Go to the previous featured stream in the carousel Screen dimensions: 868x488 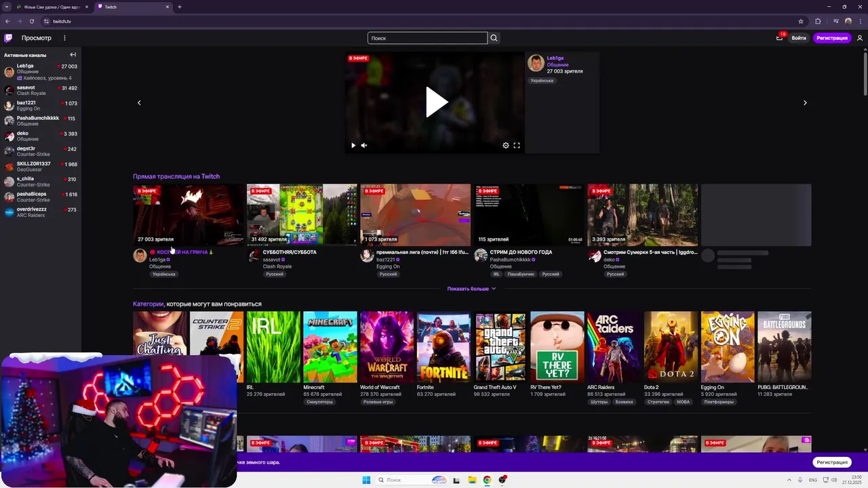tap(139, 103)
